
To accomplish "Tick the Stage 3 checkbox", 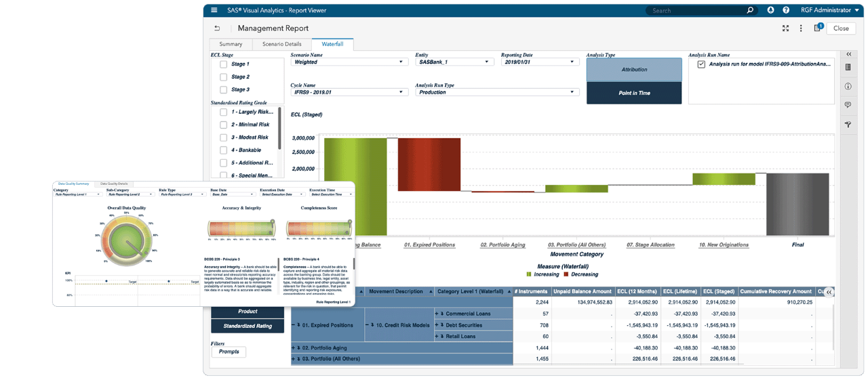I will [x=223, y=90].
